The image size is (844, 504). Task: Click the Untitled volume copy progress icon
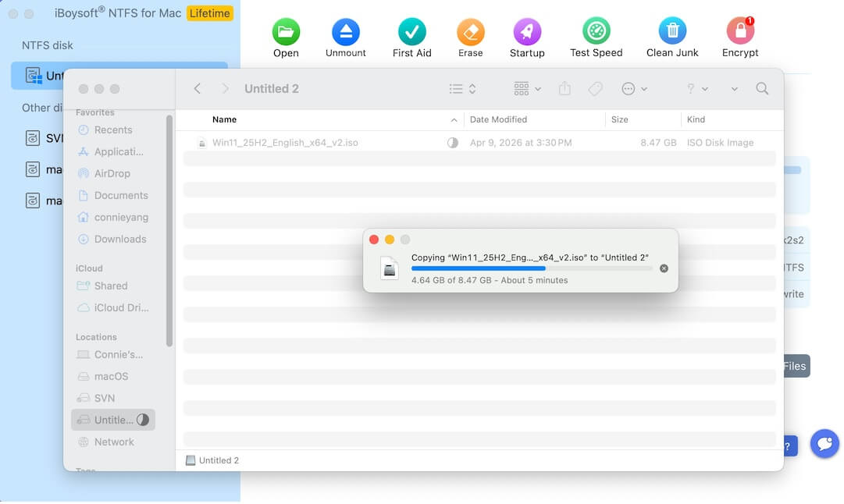pyautogui.click(x=143, y=420)
